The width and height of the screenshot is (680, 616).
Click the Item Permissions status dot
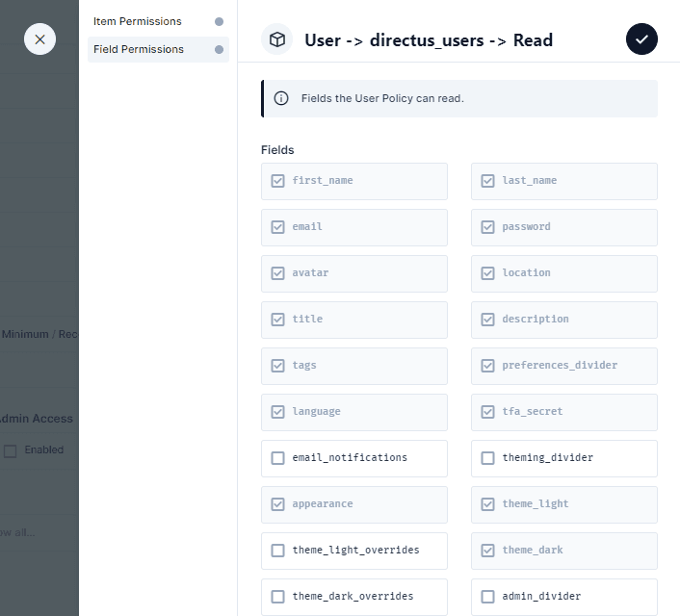[219, 22]
